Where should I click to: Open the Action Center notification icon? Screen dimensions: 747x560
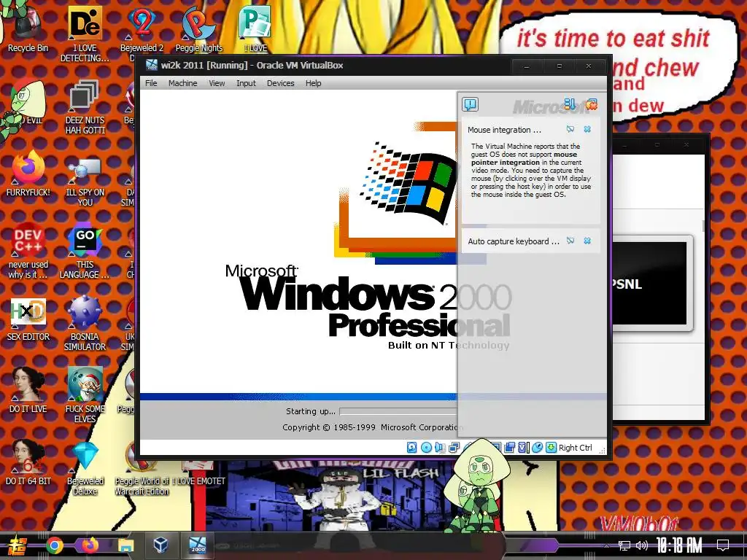(x=723, y=545)
